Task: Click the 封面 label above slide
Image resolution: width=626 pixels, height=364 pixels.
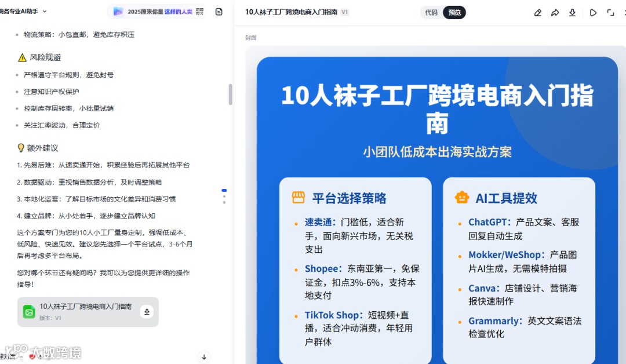Action: click(x=251, y=38)
